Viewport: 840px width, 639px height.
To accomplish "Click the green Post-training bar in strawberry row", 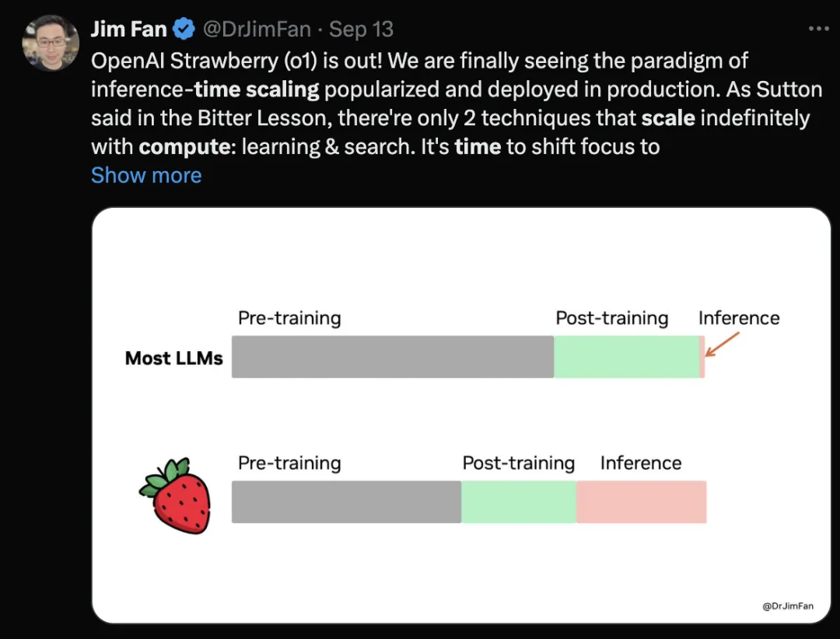I will point(519,502).
